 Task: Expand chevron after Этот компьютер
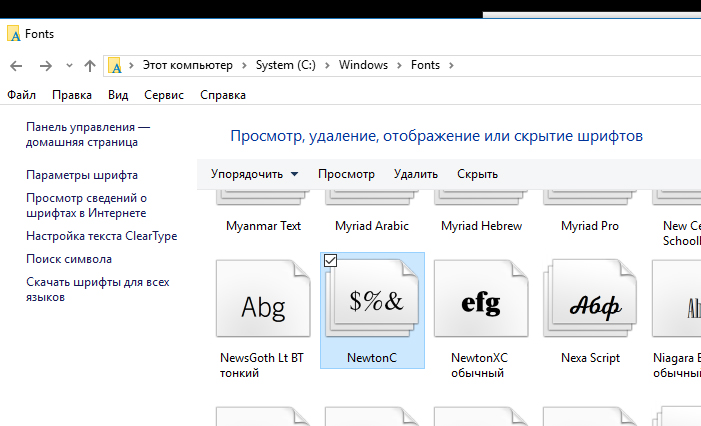coord(244,65)
